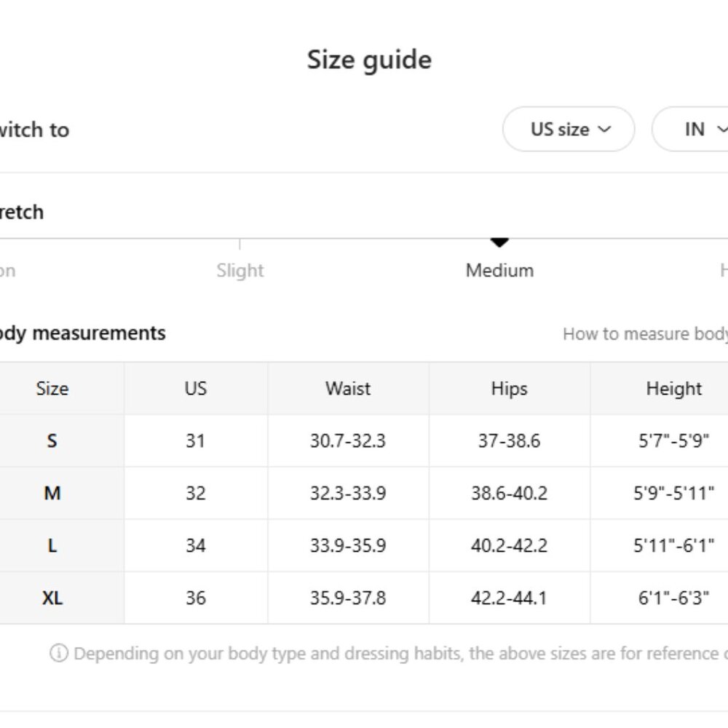
Task: Click the Waist column header
Action: tap(348, 389)
